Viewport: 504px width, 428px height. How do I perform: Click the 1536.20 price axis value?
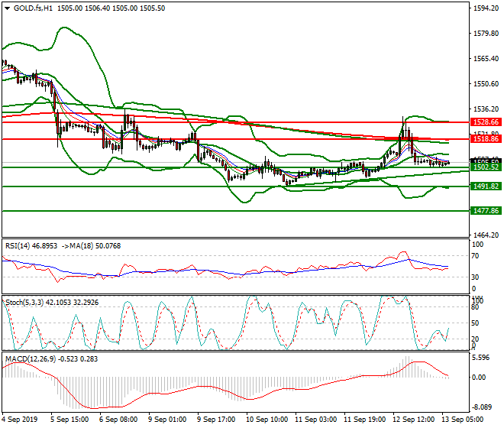pos(486,109)
